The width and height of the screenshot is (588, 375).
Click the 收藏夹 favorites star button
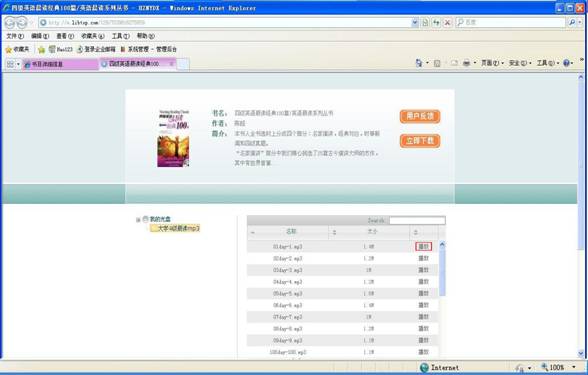tap(17, 49)
